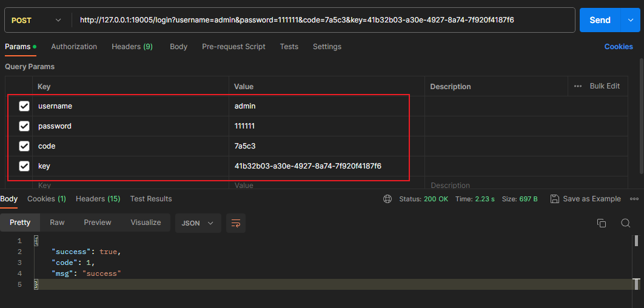Click the network globe icon

(x=387, y=199)
